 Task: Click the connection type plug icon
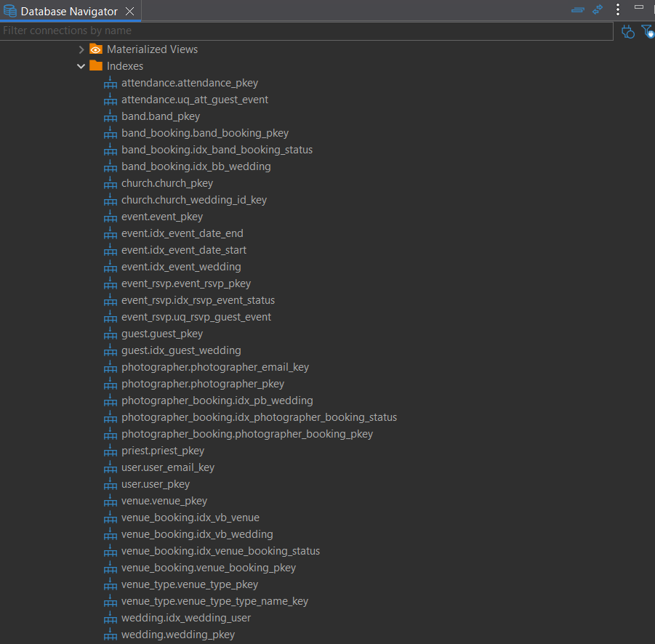[628, 31]
